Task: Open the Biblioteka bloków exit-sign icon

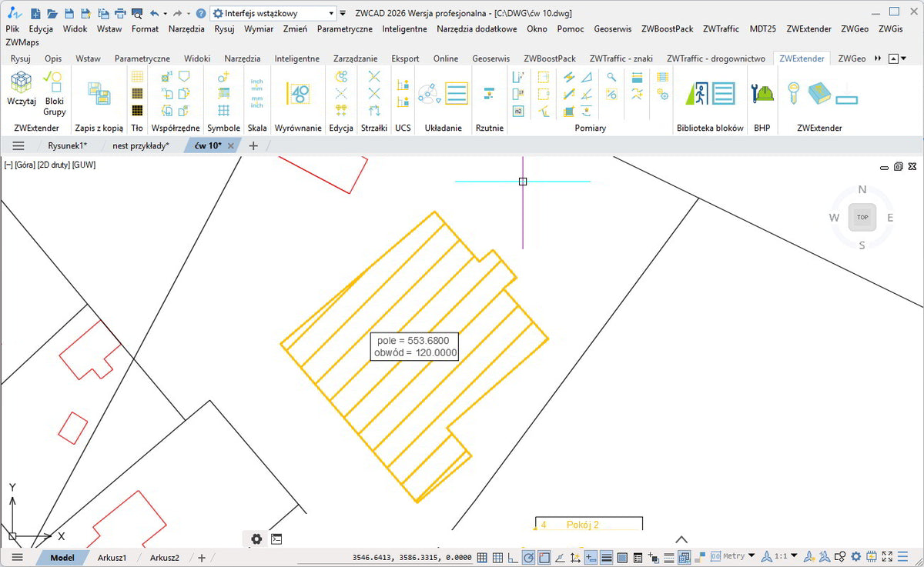Action: pyautogui.click(x=697, y=93)
